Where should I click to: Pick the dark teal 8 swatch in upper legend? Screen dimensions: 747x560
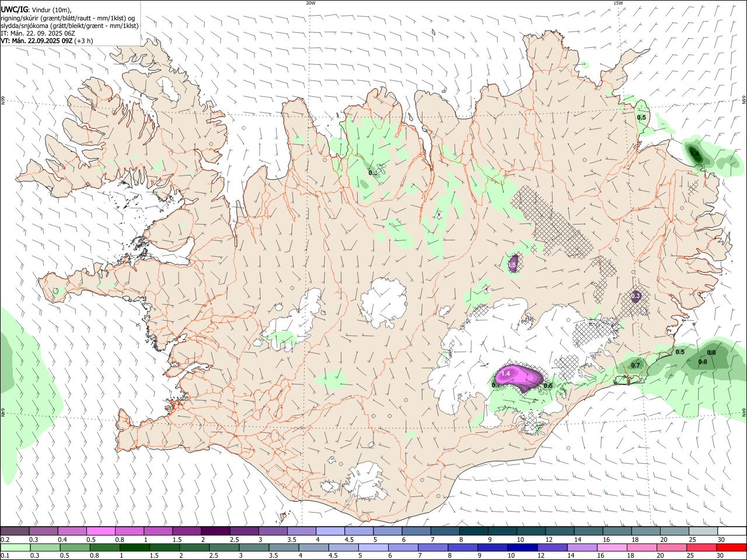click(x=473, y=531)
